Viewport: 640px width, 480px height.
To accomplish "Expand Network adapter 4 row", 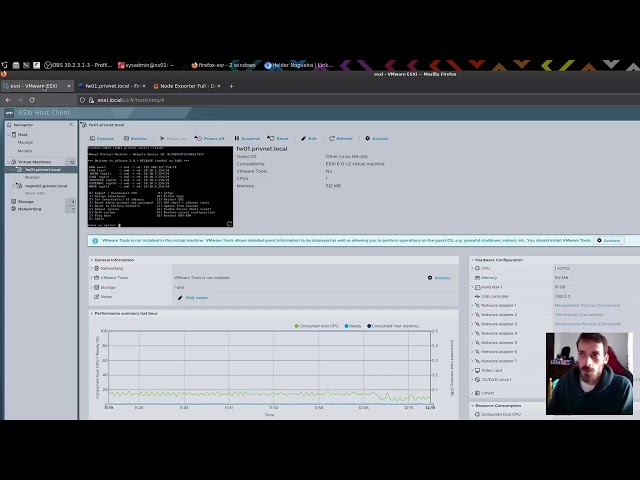I will click(x=472, y=333).
